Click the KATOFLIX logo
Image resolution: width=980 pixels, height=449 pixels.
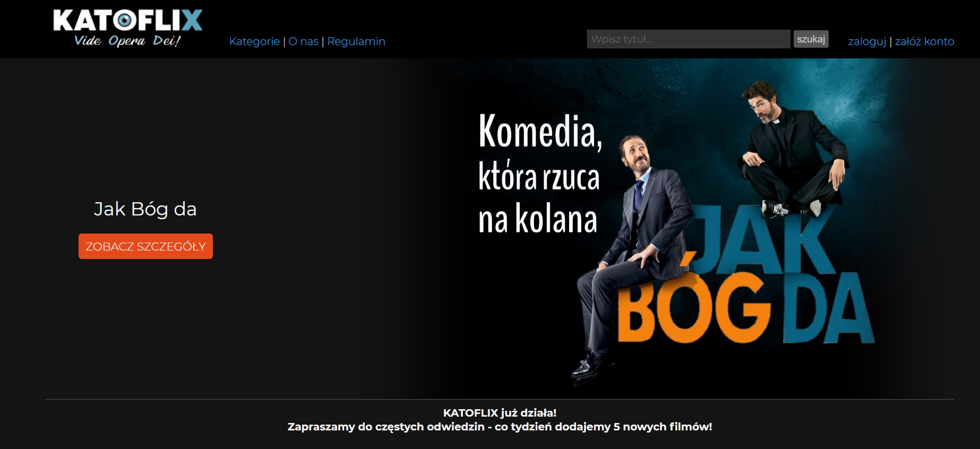pyautogui.click(x=127, y=28)
